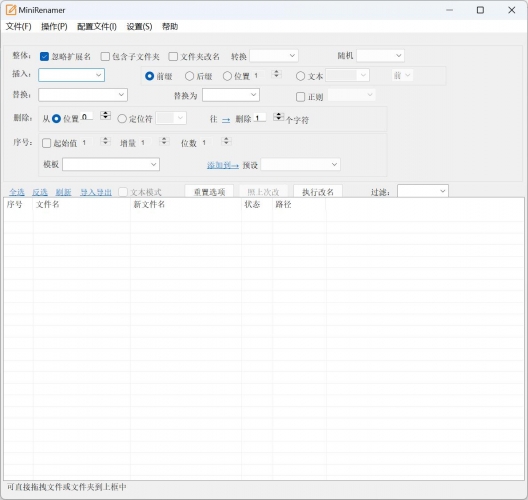528x500 pixels.
Task: Open the 配置文件(I) menu
Action: point(97,27)
